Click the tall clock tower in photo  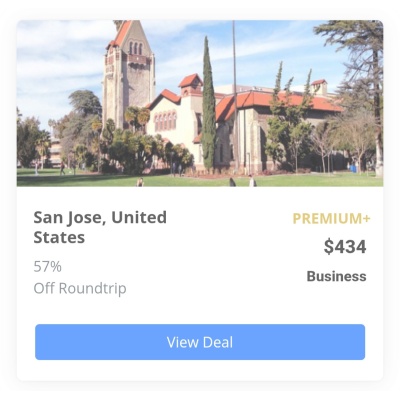click(x=128, y=73)
